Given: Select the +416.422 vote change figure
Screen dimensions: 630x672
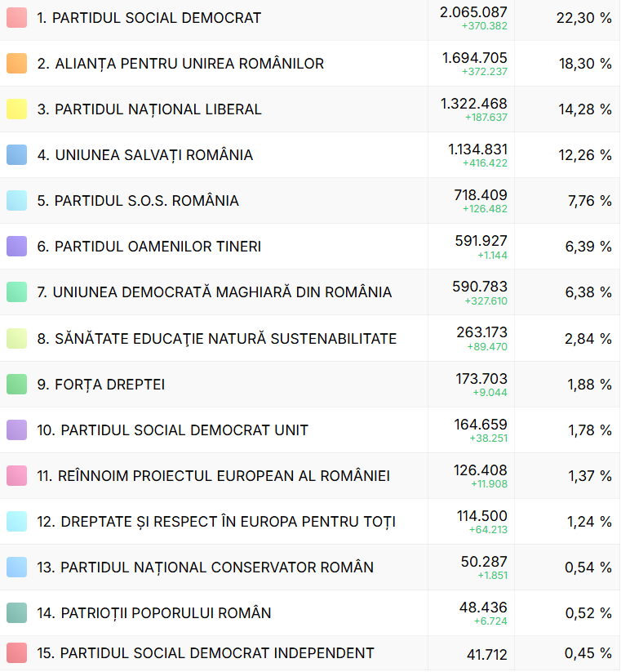Looking at the screenshot, I should (x=484, y=163).
